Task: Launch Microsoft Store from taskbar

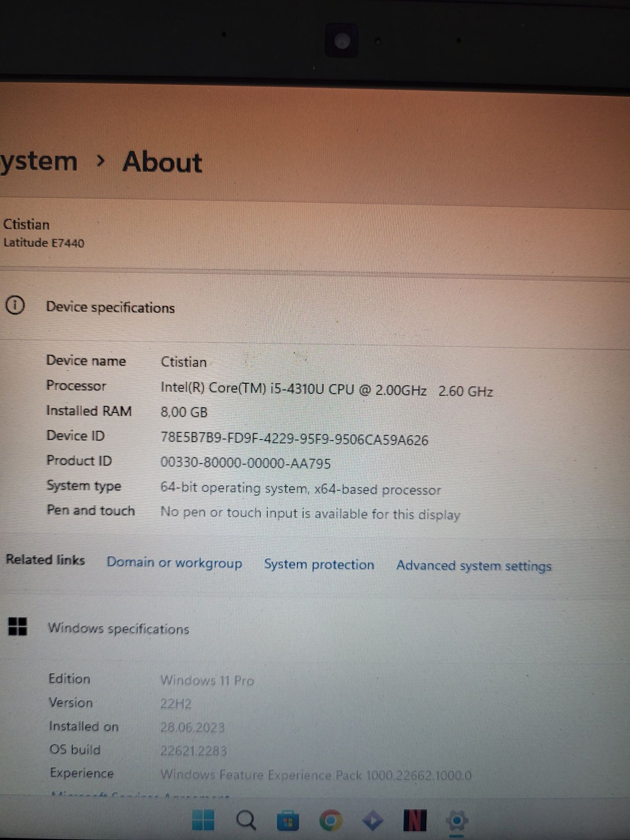Action: click(x=288, y=821)
